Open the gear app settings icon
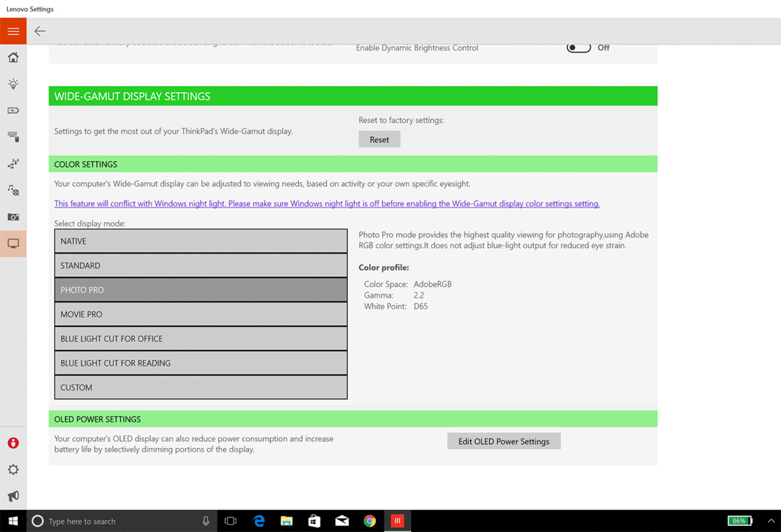Viewport: 781px width, 532px height. (x=13, y=470)
